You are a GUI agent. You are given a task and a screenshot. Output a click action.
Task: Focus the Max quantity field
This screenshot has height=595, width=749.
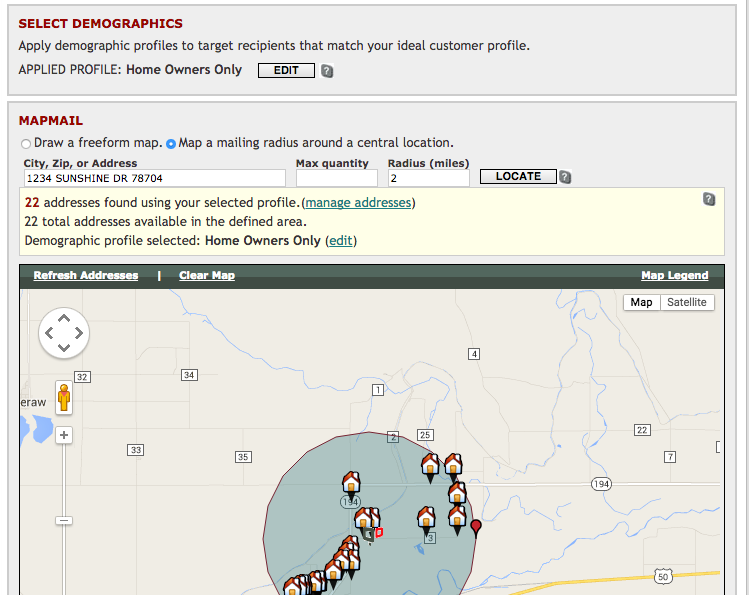click(x=336, y=178)
